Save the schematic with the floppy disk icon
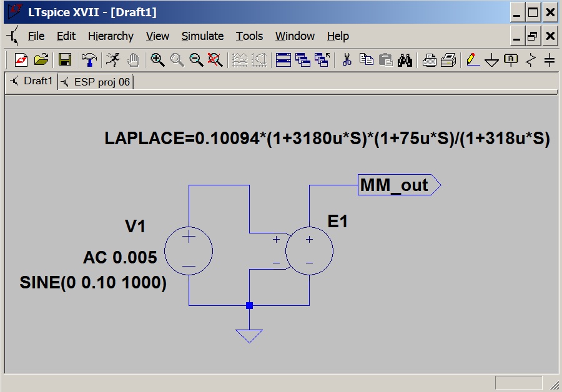The width and height of the screenshot is (562, 392). [x=65, y=60]
